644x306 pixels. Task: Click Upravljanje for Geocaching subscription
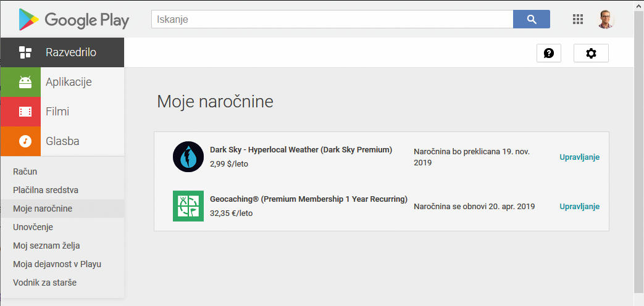(580, 206)
